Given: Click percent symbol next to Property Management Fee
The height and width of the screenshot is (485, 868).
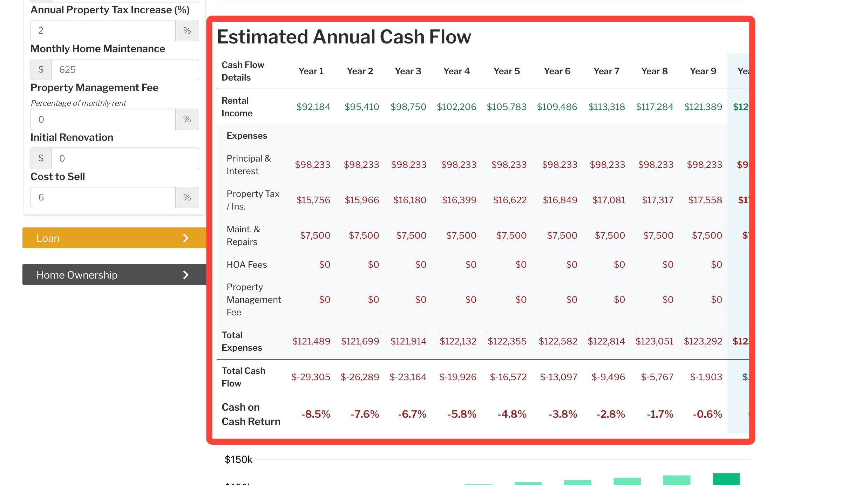Looking at the screenshot, I should [x=187, y=119].
